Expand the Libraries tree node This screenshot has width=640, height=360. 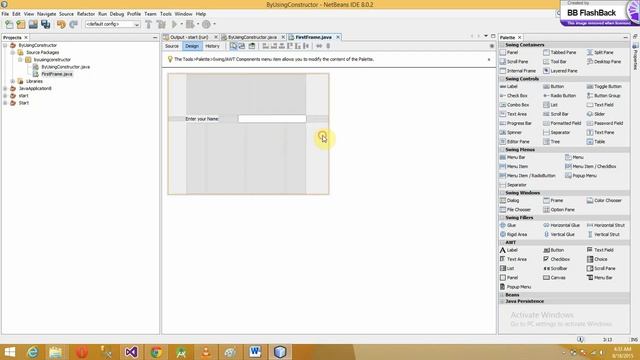[13, 81]
